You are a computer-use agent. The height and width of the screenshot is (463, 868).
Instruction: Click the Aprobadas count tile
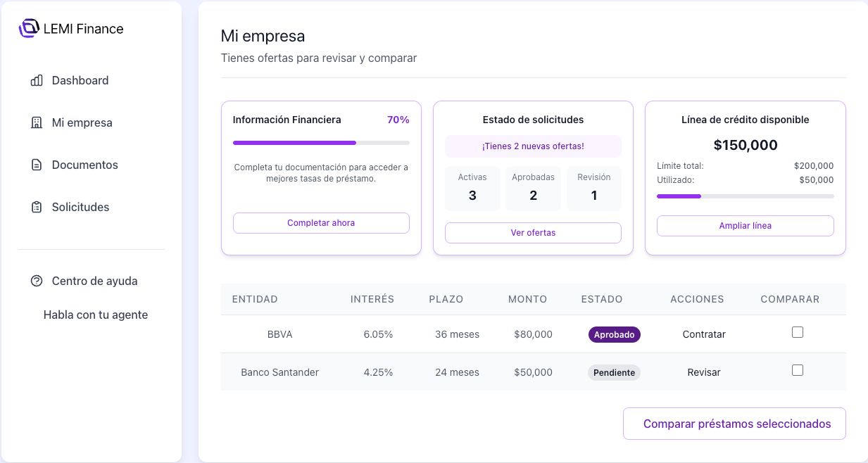click(533, 188)
